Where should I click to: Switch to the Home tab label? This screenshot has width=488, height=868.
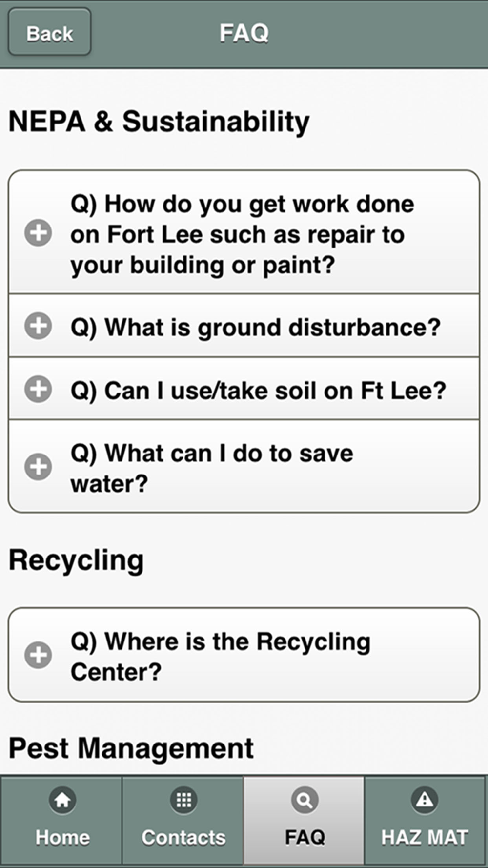62,837
